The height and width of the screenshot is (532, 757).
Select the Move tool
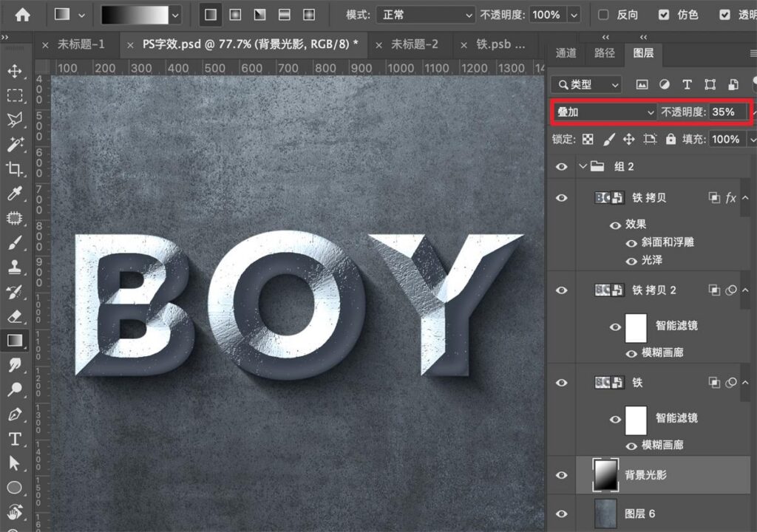(x=15, y=71)
